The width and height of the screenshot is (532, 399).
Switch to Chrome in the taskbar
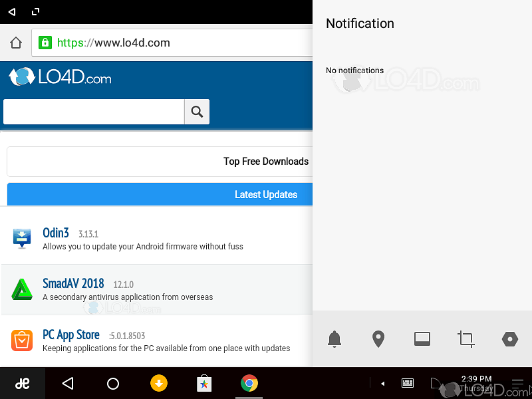coord(249,384)
